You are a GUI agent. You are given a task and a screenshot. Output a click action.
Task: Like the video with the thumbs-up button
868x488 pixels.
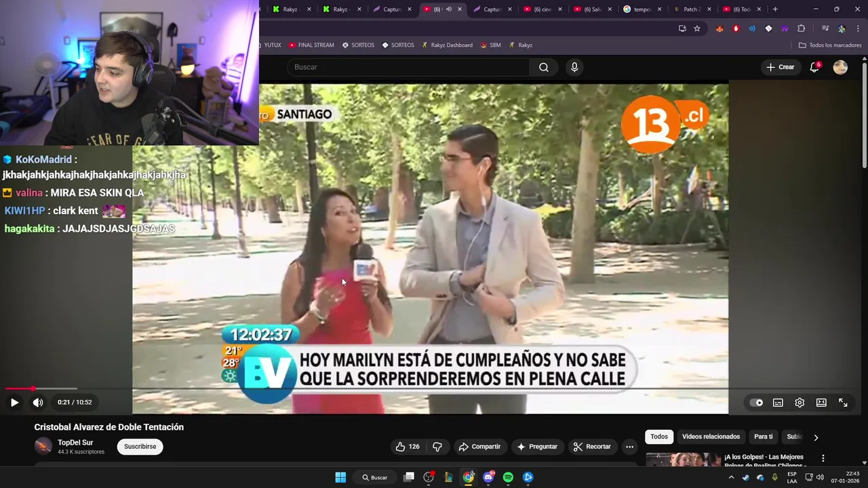pyautogui.click(x=408, y=447)
